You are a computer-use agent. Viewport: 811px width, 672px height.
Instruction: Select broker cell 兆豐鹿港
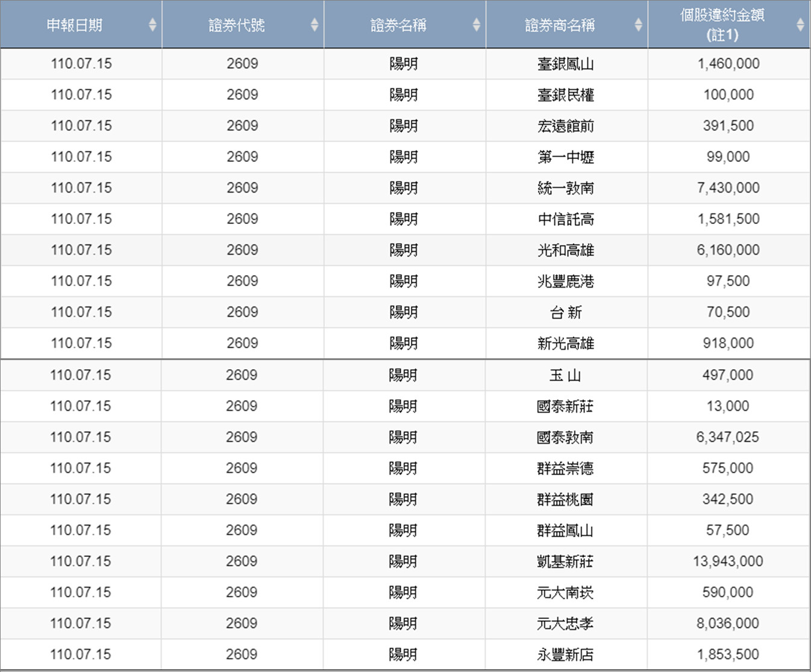click(x=566, y=281)
